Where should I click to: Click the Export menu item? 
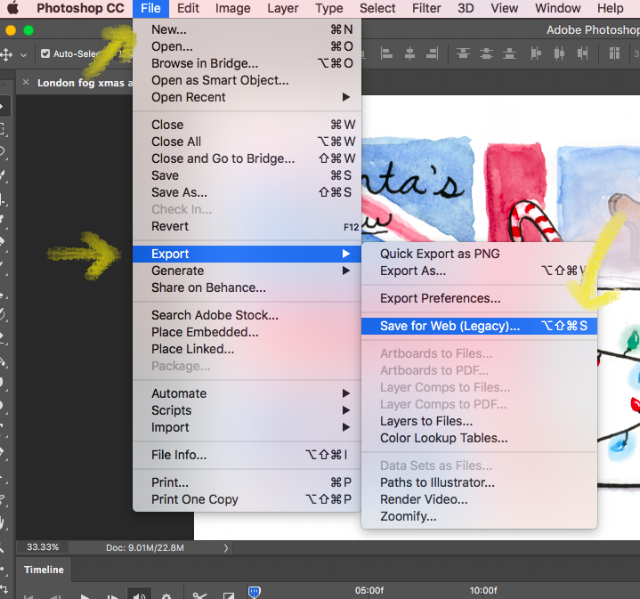click(x=247, y=254)
